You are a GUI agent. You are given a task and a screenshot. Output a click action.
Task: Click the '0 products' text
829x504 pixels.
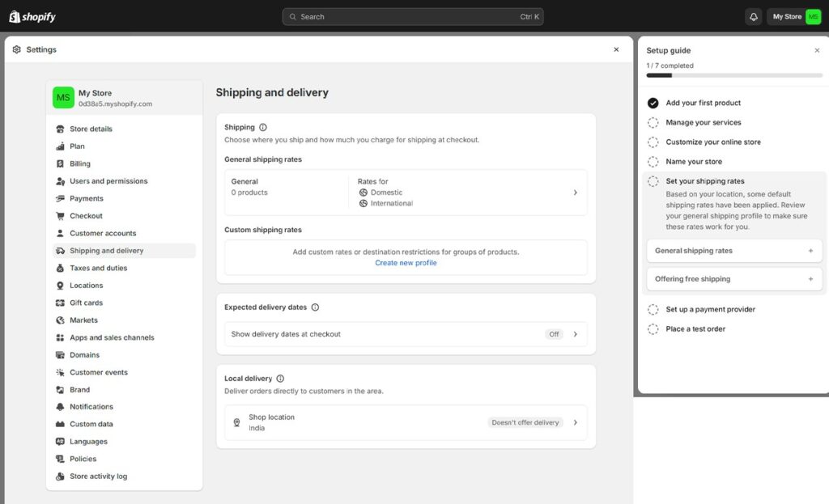[x=249, y=193]
